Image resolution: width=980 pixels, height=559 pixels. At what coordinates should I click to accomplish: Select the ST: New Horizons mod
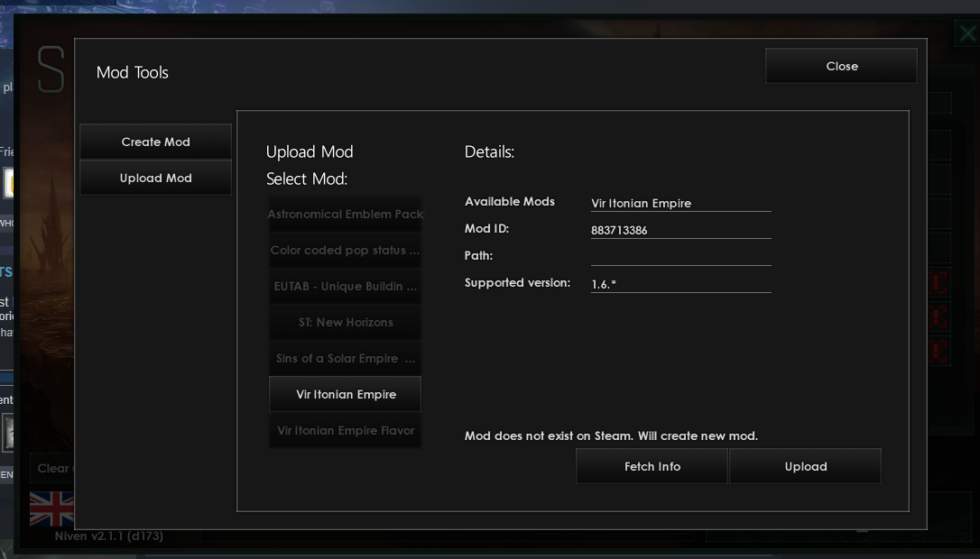tap(345, 322)
